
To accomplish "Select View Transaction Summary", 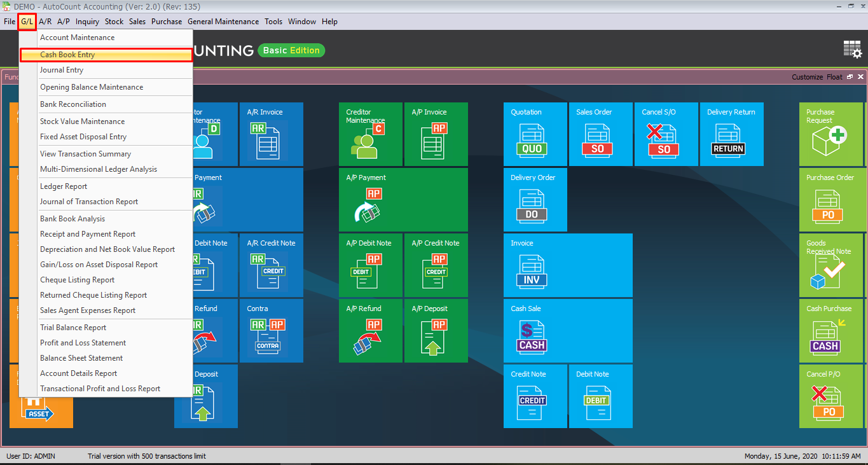I will [x=106, y=154].
